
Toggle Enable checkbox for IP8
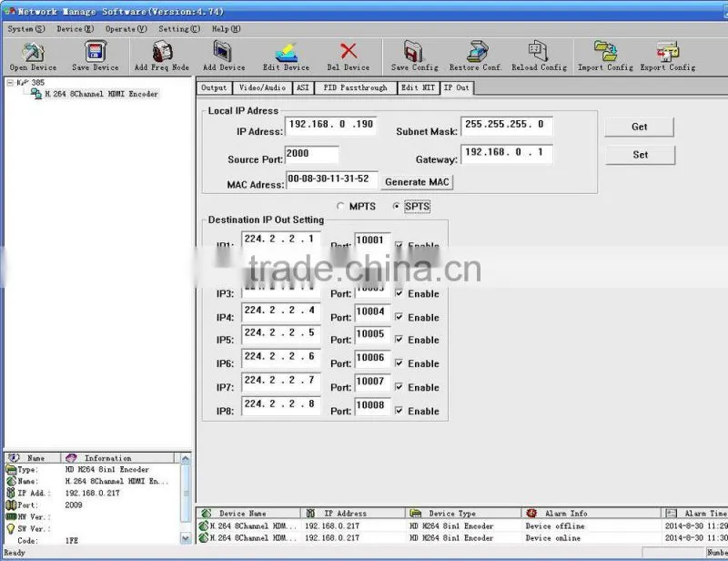pos(399,411)
